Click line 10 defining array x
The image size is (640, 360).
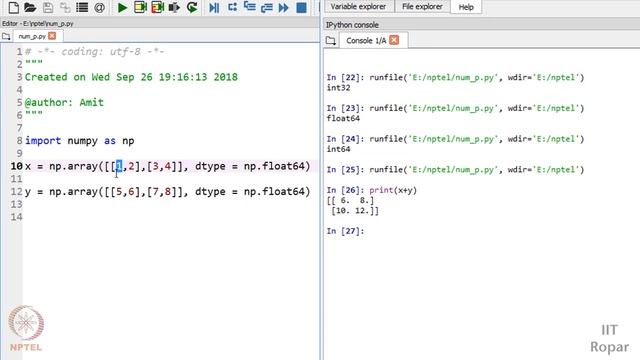coord(167,166)
